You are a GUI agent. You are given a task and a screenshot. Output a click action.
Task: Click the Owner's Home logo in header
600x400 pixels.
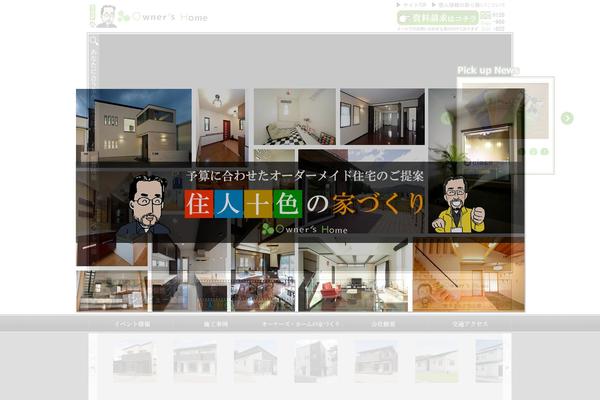point(163,17)
